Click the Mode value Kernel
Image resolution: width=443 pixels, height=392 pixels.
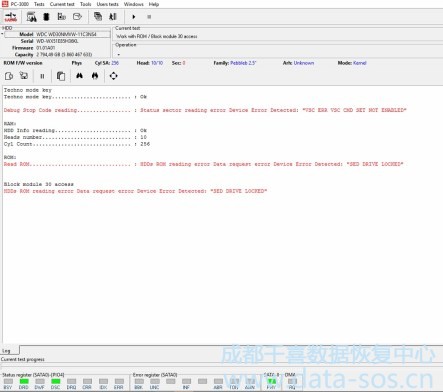[x=360, y=63]
